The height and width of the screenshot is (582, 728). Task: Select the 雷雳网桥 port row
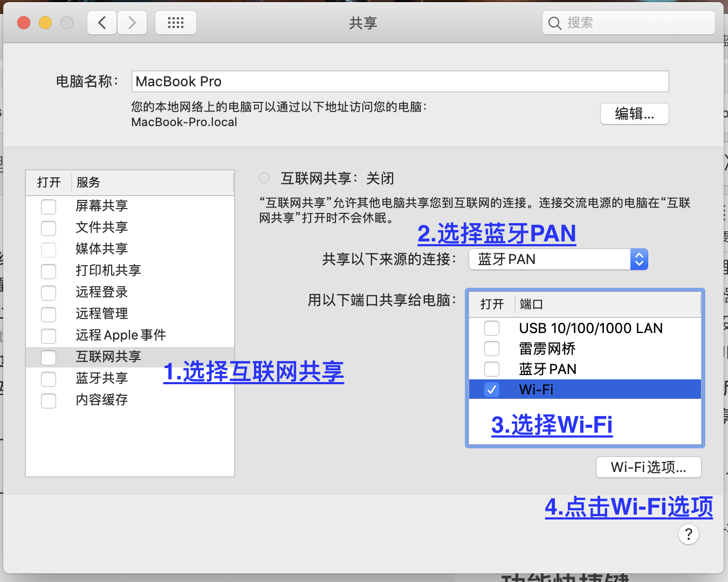click(x=585, y=349)
